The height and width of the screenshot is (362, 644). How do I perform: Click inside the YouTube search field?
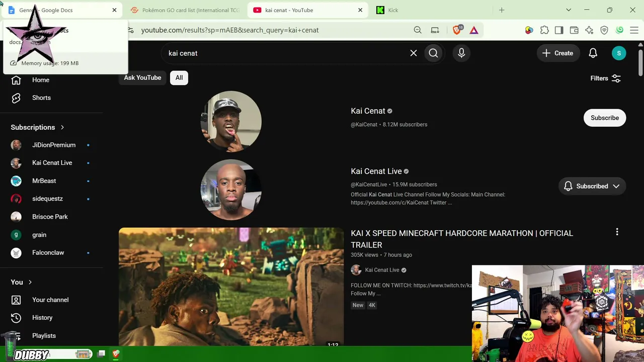point(287,53)
